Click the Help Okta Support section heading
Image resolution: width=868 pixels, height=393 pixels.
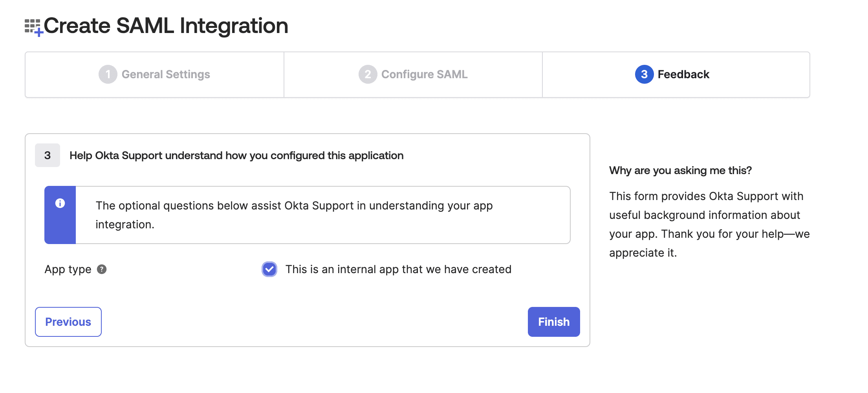(x=236, y=156)
